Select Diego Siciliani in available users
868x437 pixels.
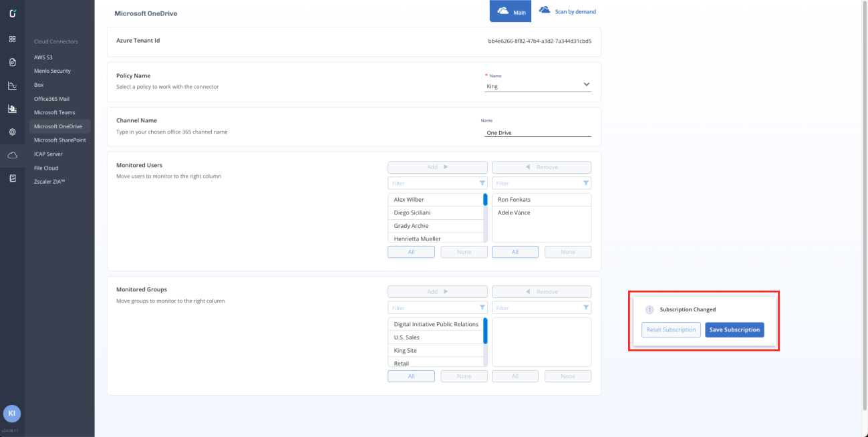pyautogui.click(x=435, y=212)
